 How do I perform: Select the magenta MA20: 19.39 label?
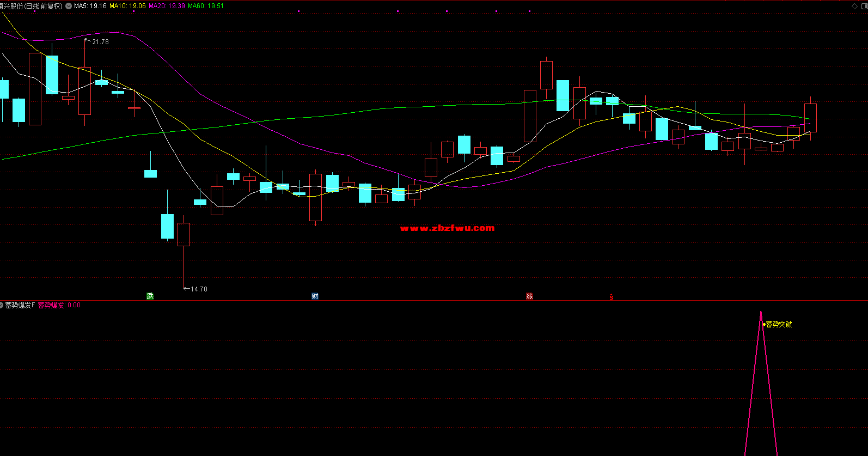click(167, 6)
